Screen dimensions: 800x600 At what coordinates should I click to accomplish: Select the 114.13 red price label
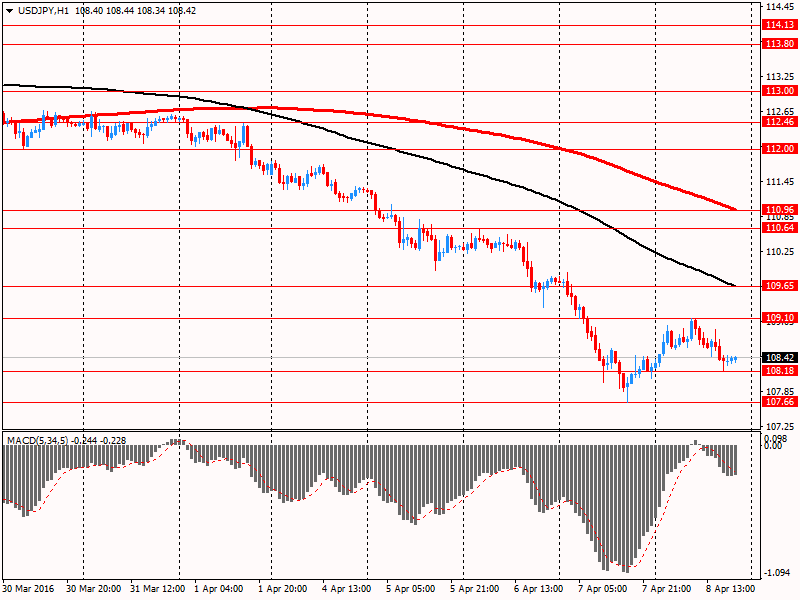click(x=780, y=24)
